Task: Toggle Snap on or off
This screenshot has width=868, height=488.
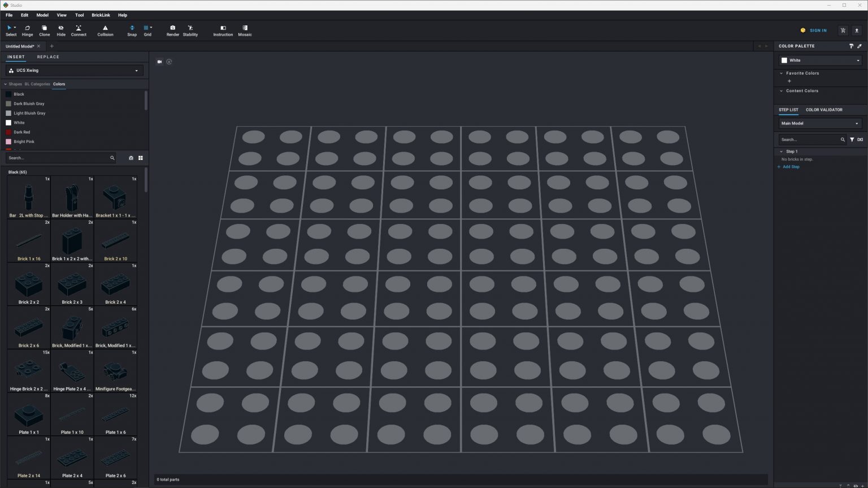Action: (x=132, y=30)
